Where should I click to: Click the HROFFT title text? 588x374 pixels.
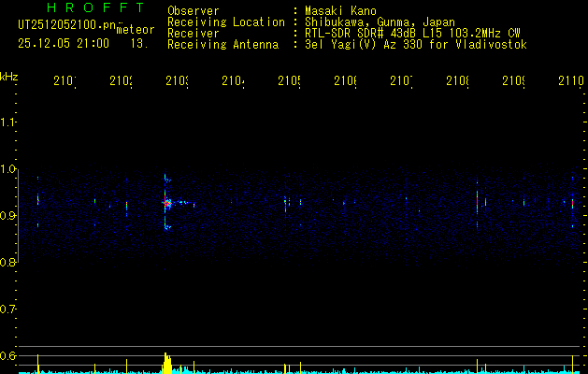pyautogui.click(x=95, y=7)
